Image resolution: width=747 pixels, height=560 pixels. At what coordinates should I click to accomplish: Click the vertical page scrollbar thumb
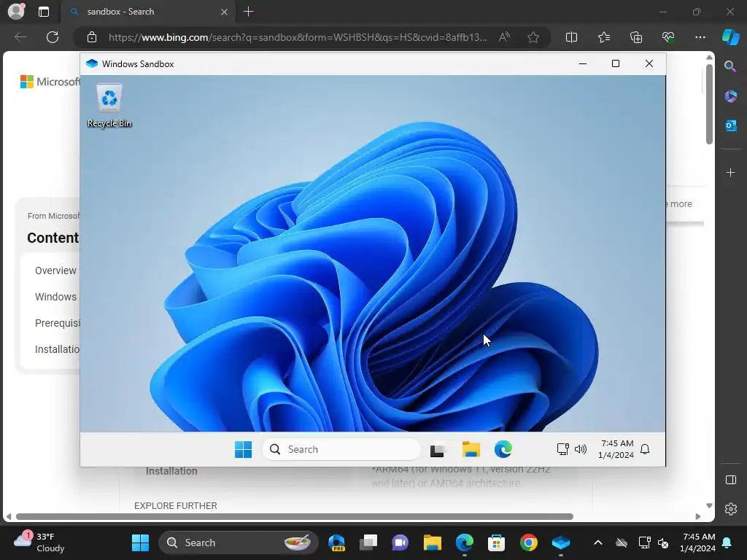pos(709,104)
